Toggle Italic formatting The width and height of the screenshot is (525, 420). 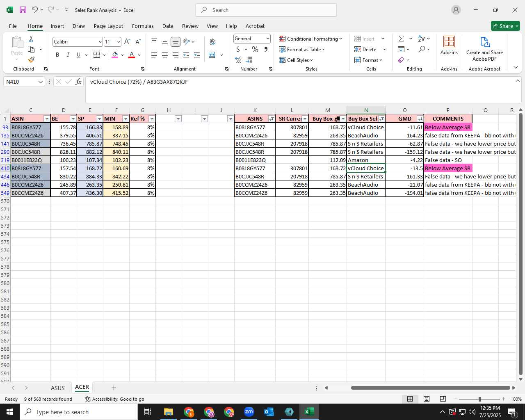tap(68, 55)
